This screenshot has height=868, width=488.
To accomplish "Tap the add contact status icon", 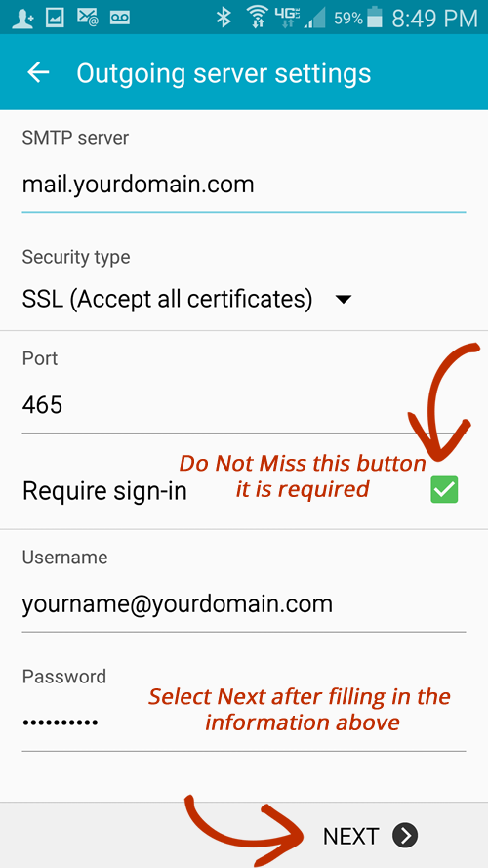I will click(x=22, y=19).
